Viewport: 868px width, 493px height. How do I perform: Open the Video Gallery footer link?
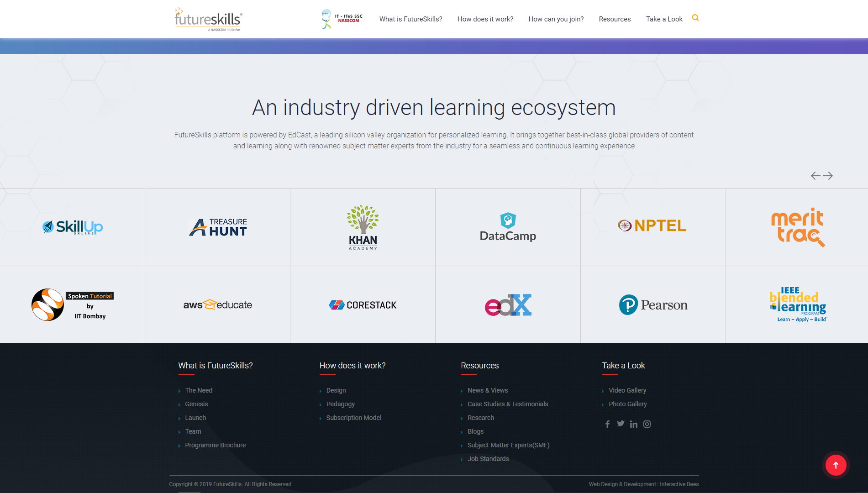(x=627, y=390)
